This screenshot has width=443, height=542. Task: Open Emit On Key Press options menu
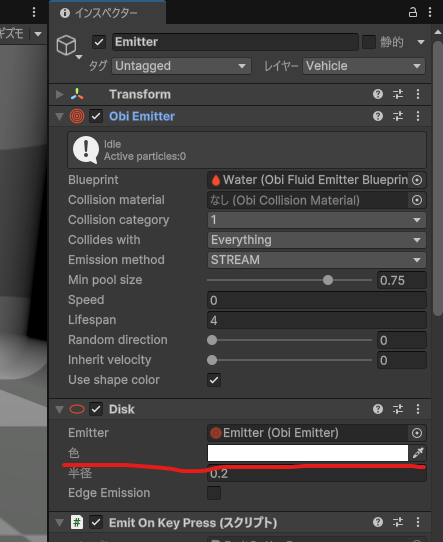click(x=418, y=522)
